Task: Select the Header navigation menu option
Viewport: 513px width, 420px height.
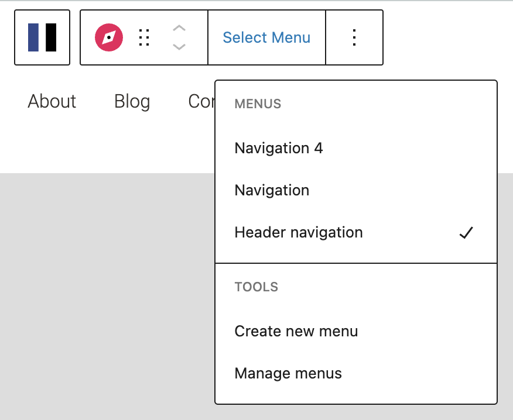Action: click(299, 232)
